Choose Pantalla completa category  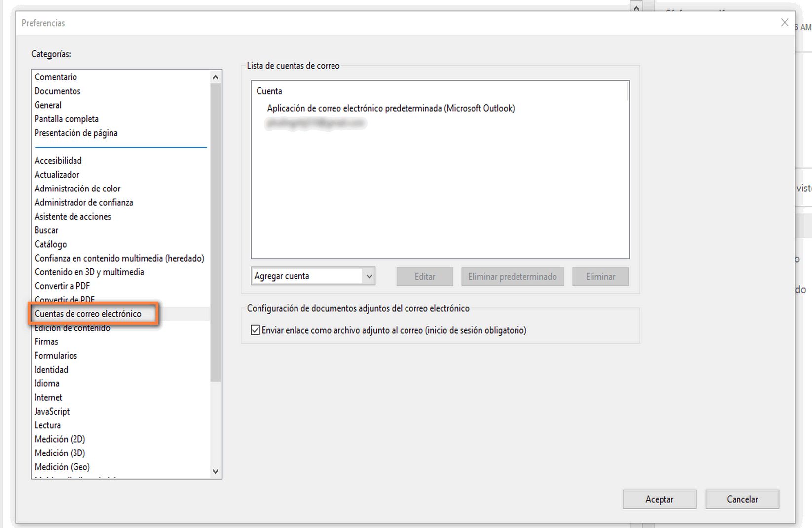(67, 119)
